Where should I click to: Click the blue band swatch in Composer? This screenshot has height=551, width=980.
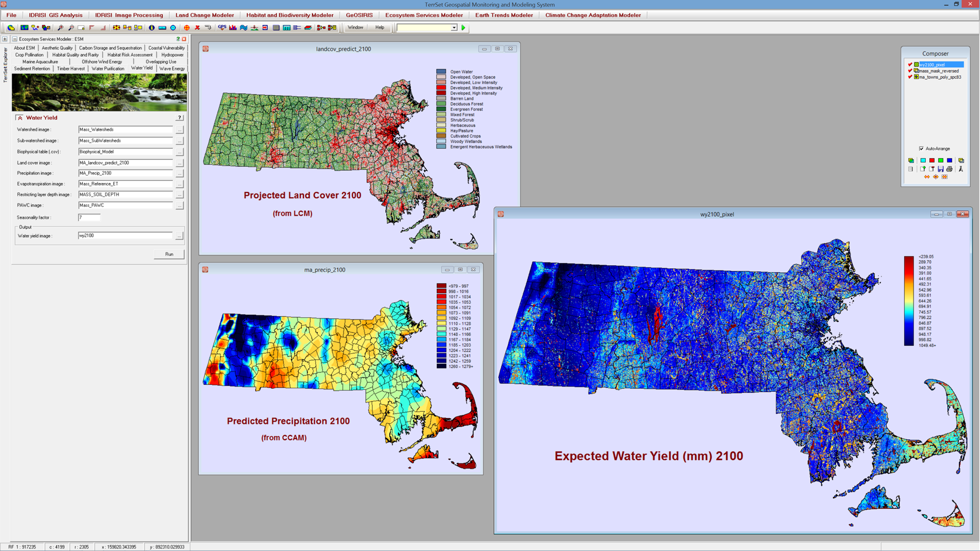[950, 160]
